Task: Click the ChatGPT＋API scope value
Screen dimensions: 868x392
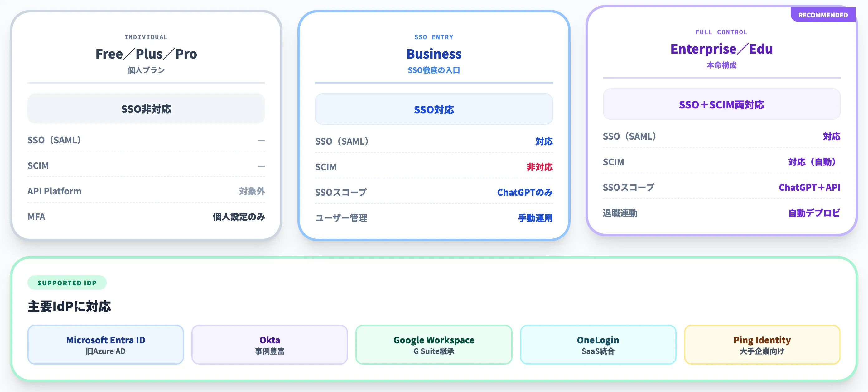Action: pos(809,187)
